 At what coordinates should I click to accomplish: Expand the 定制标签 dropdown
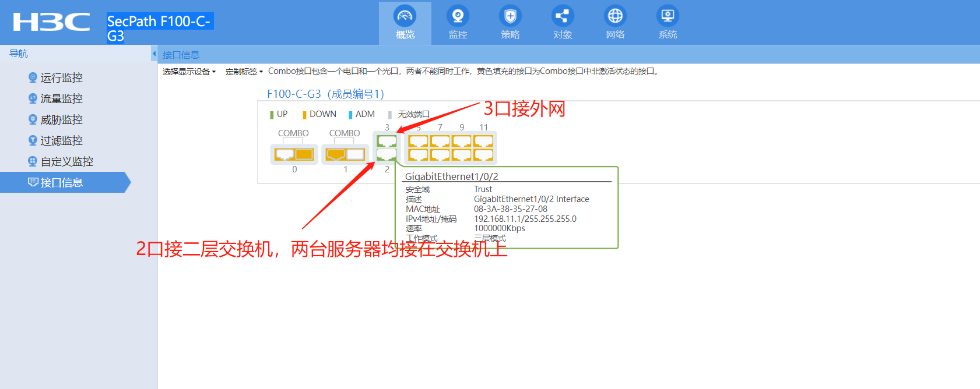pyautogui.click(x=244, y=72)
